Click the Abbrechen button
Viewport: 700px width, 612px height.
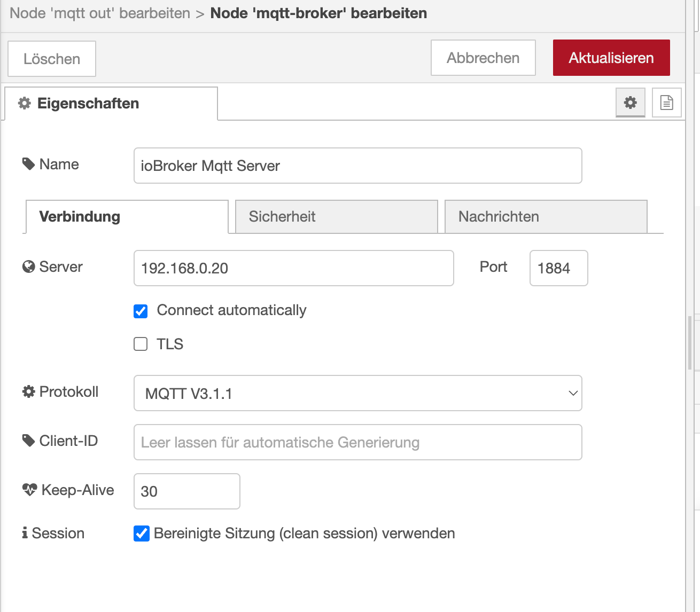click(x=483, y=58)
